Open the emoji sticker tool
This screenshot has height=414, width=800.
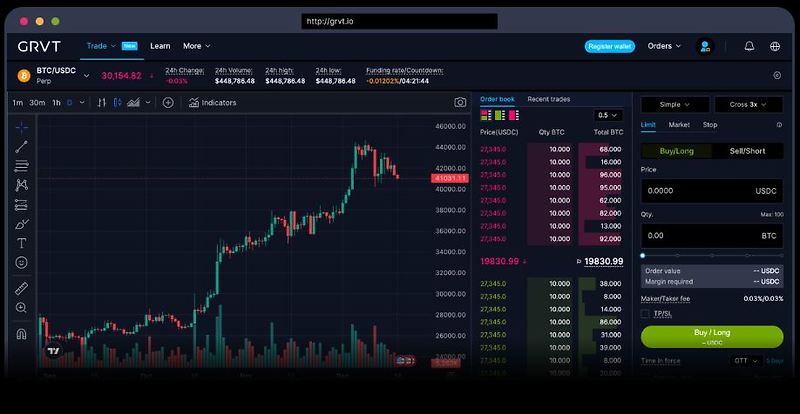tap(21, 262)
